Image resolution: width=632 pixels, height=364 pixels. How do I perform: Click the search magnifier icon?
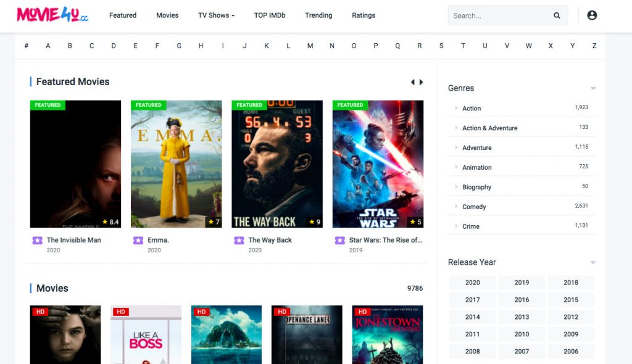click(556, 15)
